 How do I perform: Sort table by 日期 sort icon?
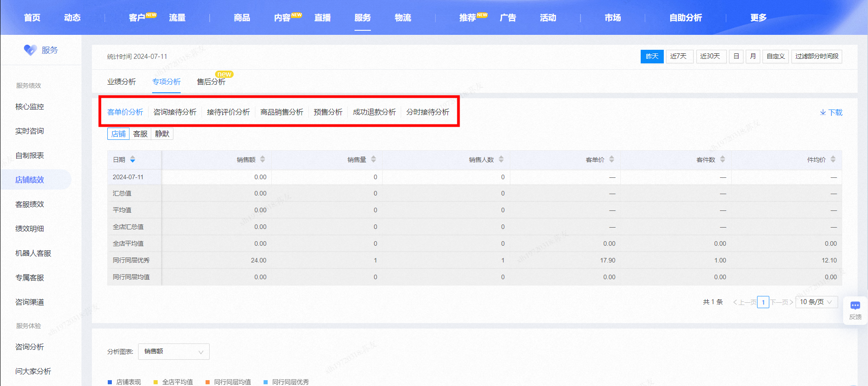133,159
